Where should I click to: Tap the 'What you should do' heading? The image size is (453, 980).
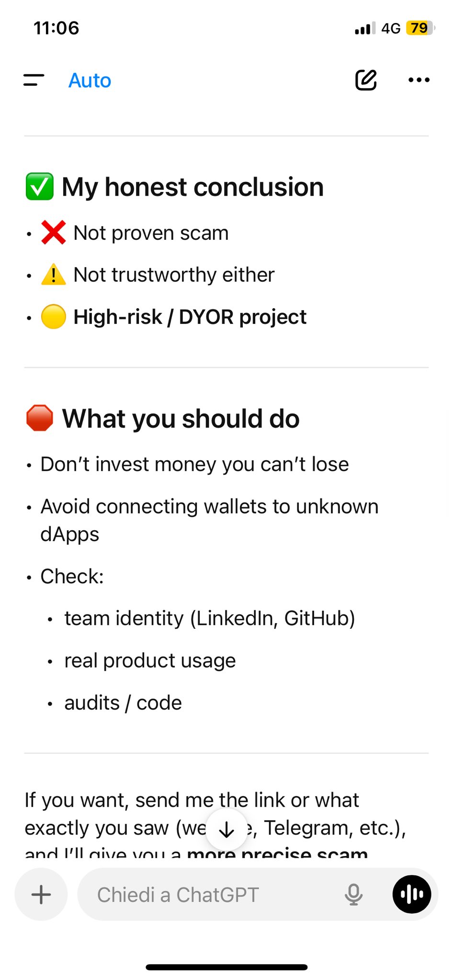click(x=181, y=418)
